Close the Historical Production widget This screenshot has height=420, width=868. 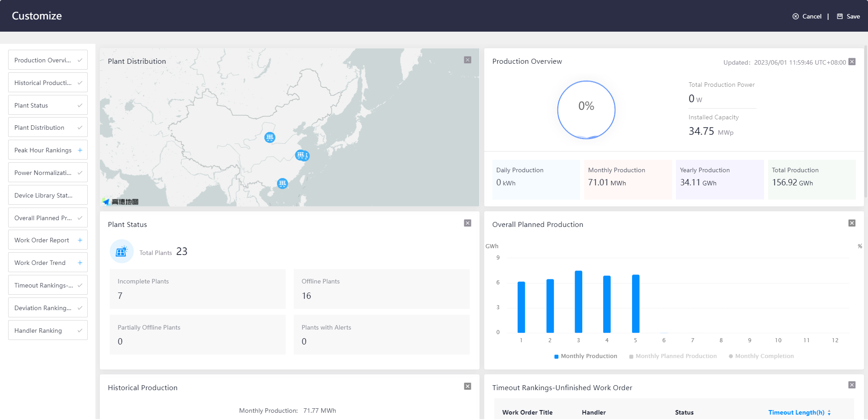point(467,387)
